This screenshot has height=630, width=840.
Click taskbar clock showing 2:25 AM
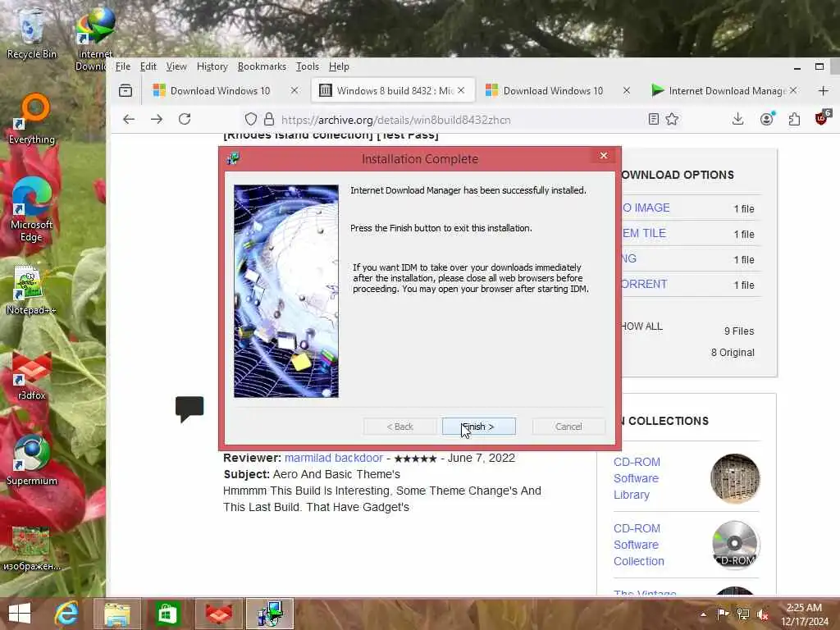[804, 614]
